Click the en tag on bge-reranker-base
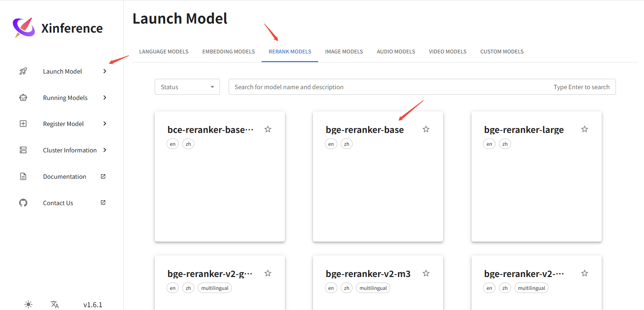 pos(331,144)
